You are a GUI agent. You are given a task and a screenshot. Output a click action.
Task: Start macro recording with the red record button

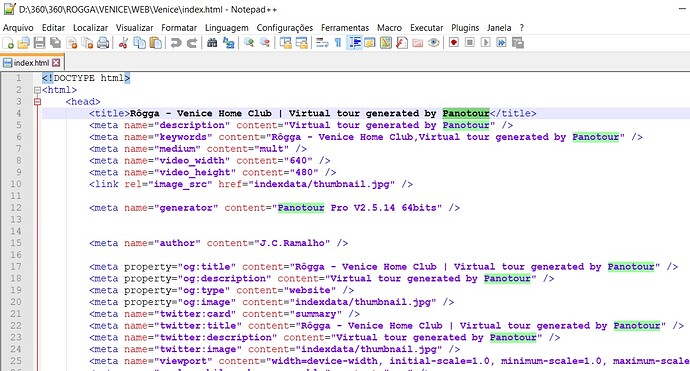tap(454, 43)
